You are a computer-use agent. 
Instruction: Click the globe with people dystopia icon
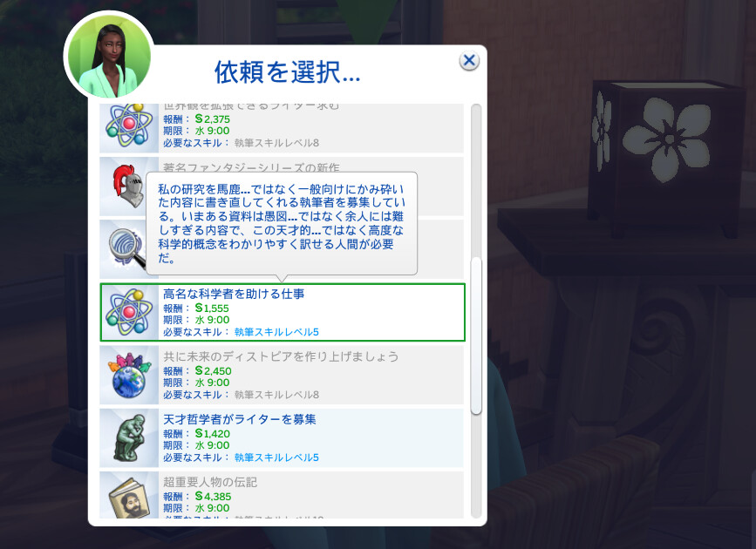point(128,375)
